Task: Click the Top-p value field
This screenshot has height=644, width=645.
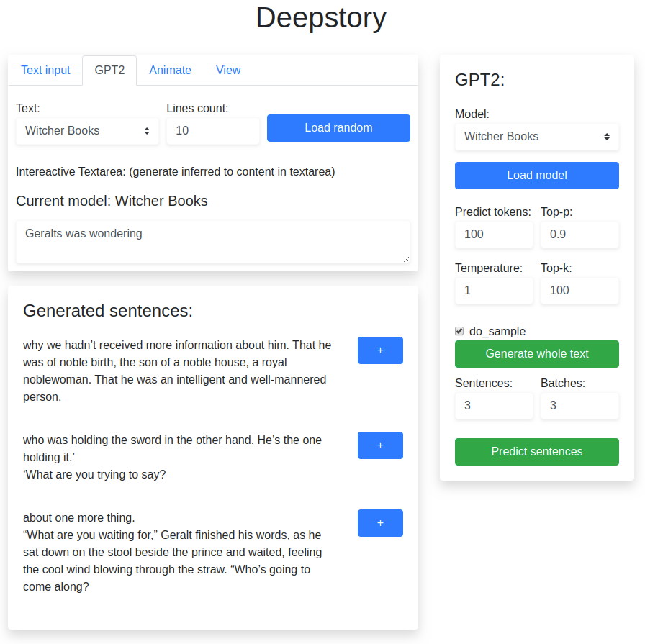Action: pyautogui.click(x=579, y=235)
